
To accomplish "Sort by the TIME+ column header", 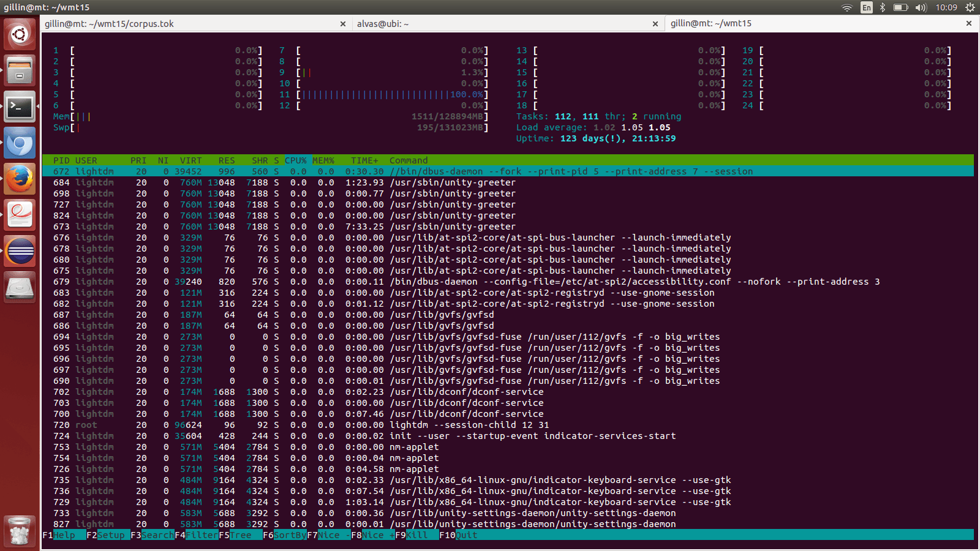I will pos(364,160).
